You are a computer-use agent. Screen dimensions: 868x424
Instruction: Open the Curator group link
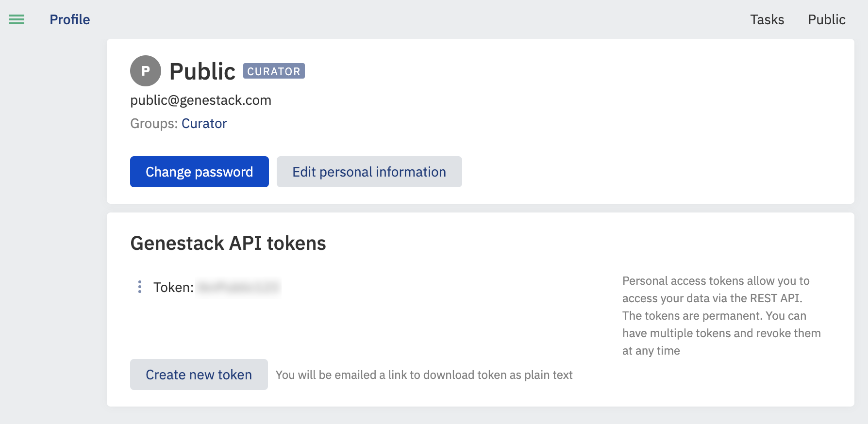click(204, 124)
